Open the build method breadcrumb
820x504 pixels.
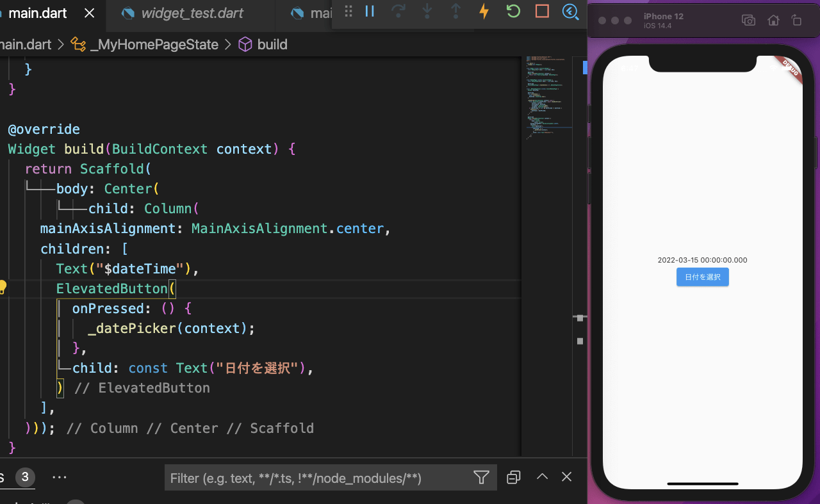click(263, 44)
